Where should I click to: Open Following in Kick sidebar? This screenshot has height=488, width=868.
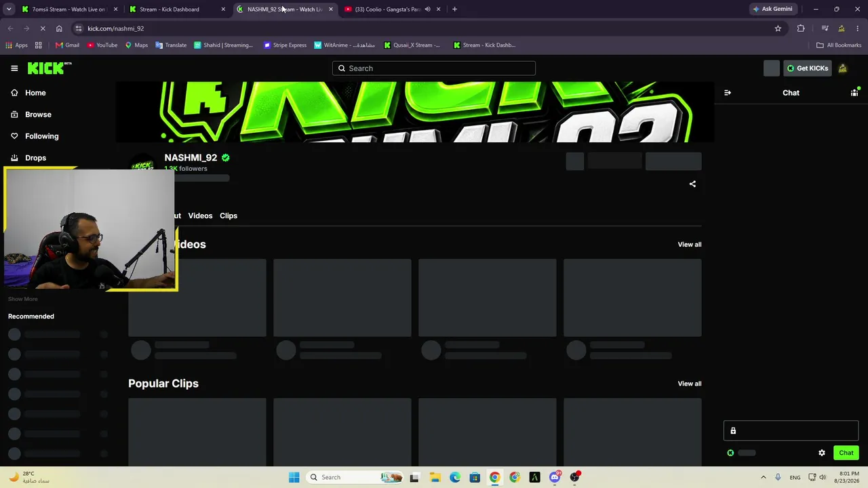[35, 136]
